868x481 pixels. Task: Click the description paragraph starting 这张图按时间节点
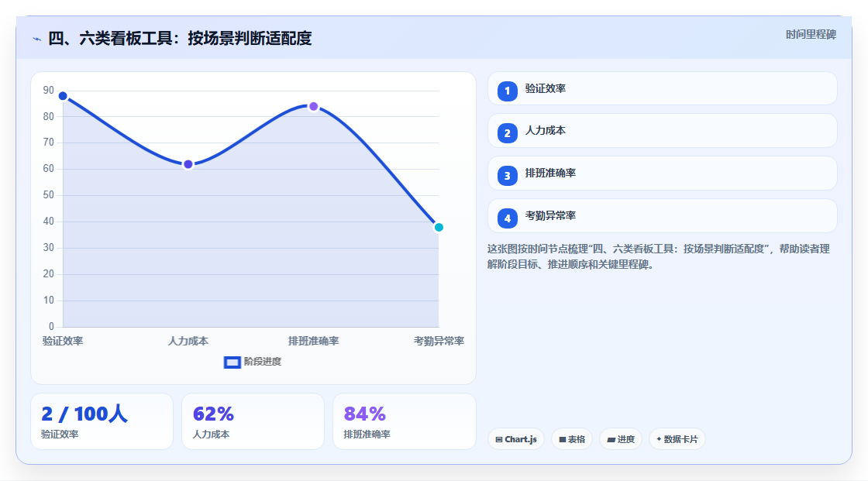658,256
